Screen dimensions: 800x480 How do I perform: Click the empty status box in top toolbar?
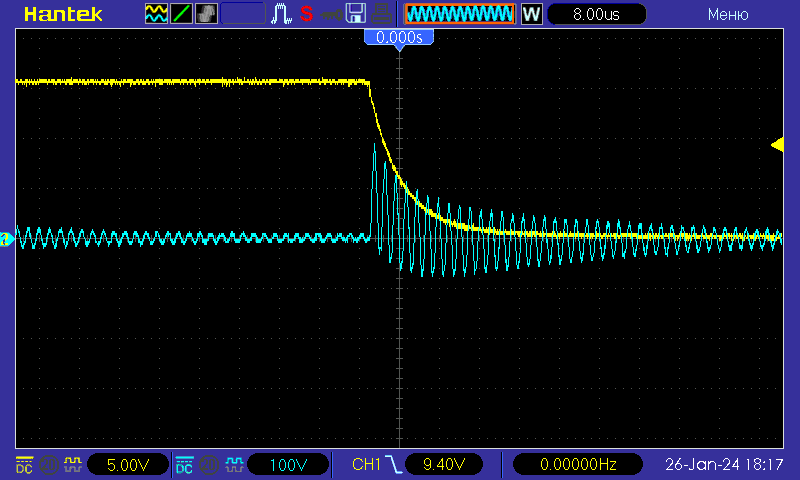243,14
